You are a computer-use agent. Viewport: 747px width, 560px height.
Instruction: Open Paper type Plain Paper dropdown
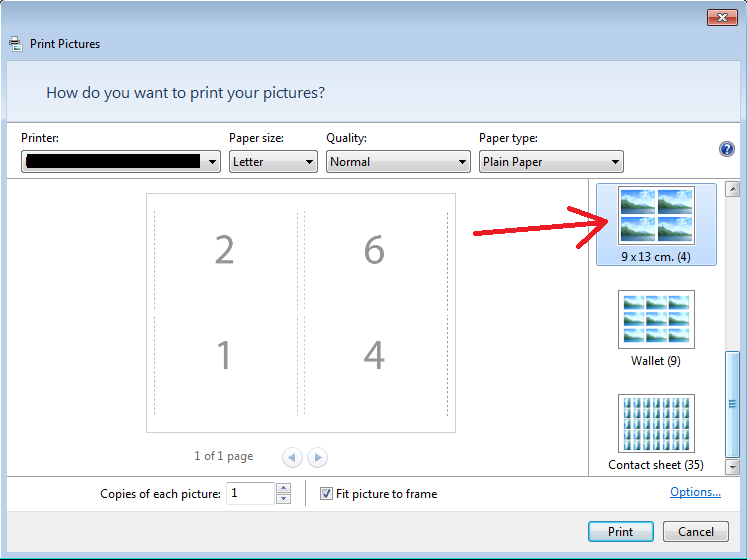[551, 162]
